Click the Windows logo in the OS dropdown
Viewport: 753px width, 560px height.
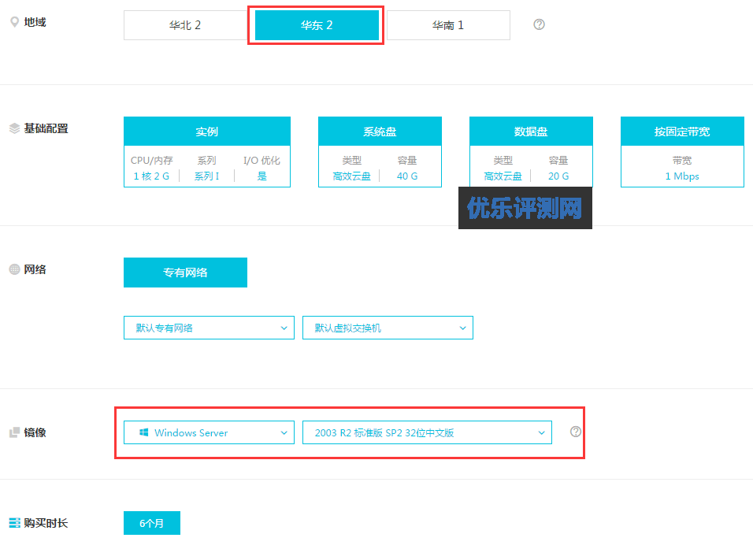tap(143, 432)
